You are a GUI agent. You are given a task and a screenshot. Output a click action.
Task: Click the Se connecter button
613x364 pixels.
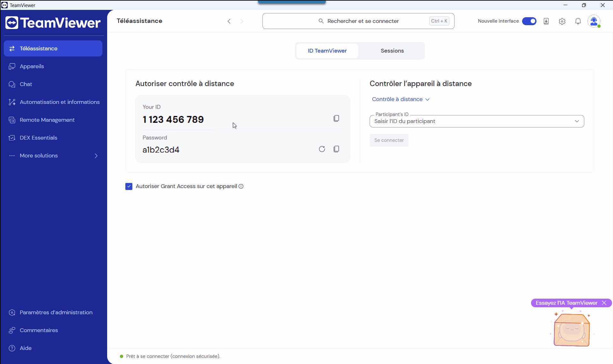(389, 140)
